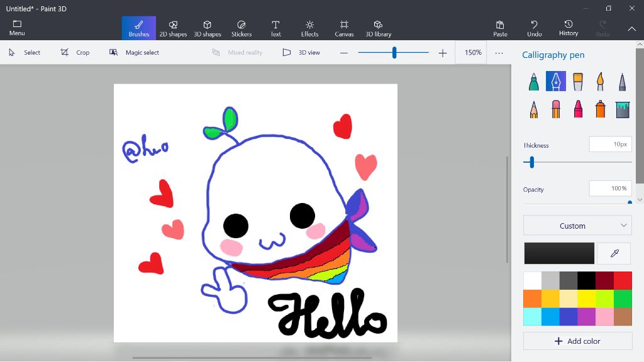Pick the white color swatch
This screenshot has width=644, height=362.
pos(532,281)
